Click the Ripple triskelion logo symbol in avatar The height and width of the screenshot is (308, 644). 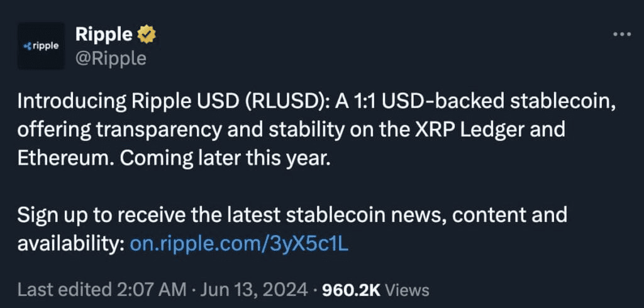coord(26,46)
